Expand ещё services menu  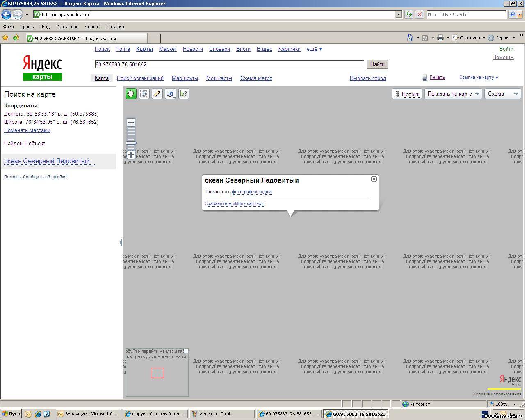pyautogui.click(x=314, y=49)
